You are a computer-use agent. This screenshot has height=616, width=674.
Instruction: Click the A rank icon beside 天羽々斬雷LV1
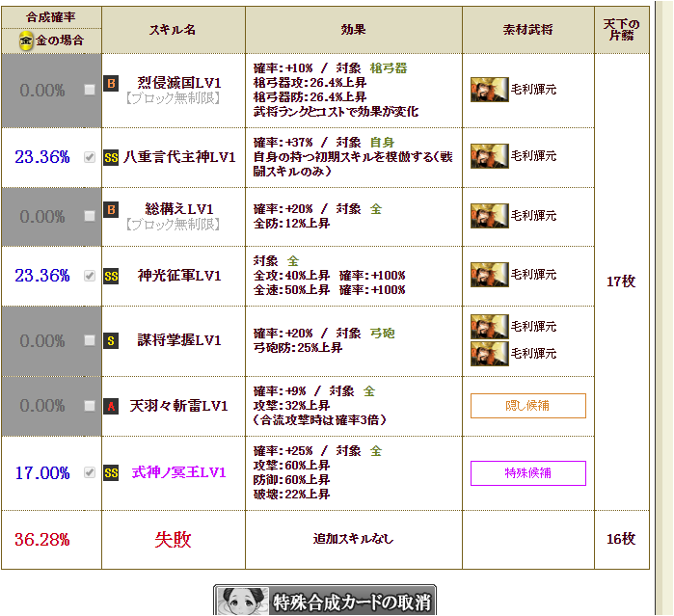pyautogui.click(x=111, y=406)
